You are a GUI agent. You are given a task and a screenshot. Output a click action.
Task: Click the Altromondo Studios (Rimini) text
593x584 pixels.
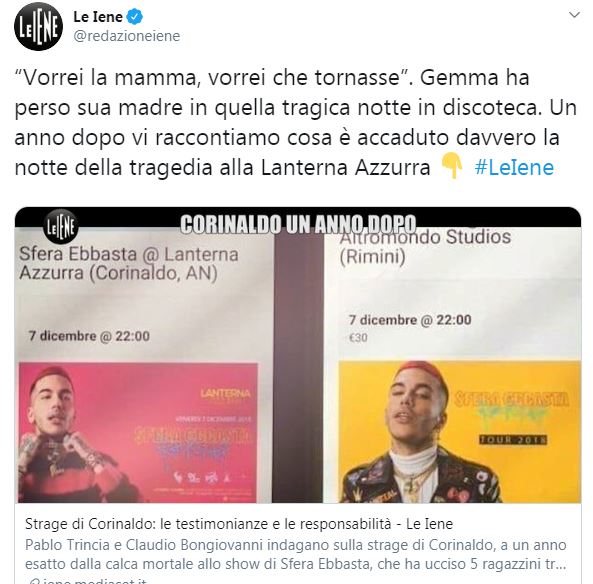pyautogui.click(x=425, y=247)
